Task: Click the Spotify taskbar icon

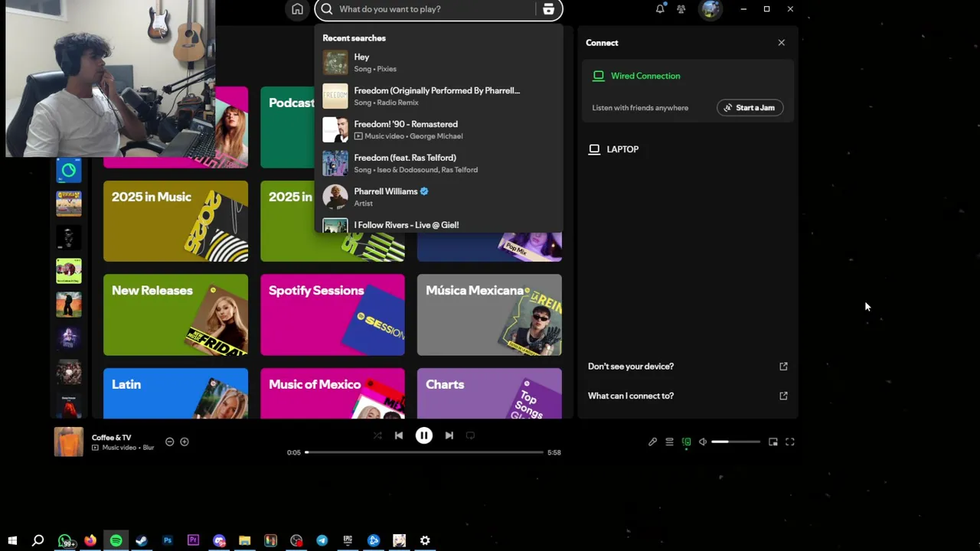Action: [x=116, y=540]
